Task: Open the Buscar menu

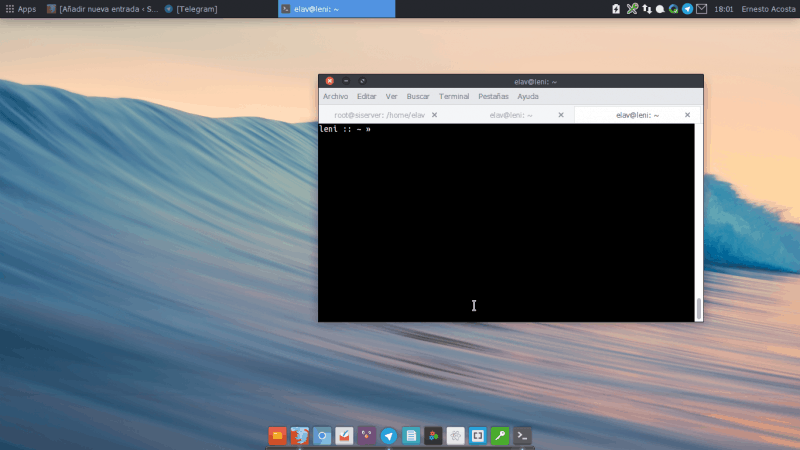Action: pyautogui.click(x=418, y=96)
